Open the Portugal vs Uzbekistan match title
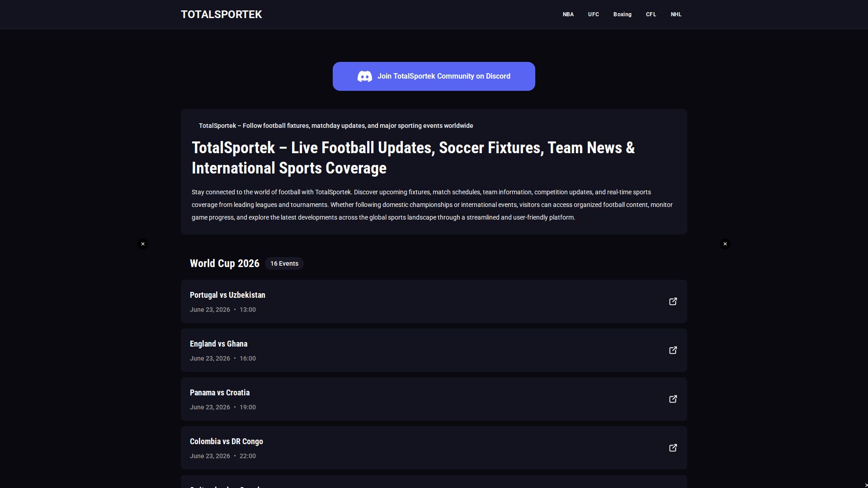 pos(227,295)
